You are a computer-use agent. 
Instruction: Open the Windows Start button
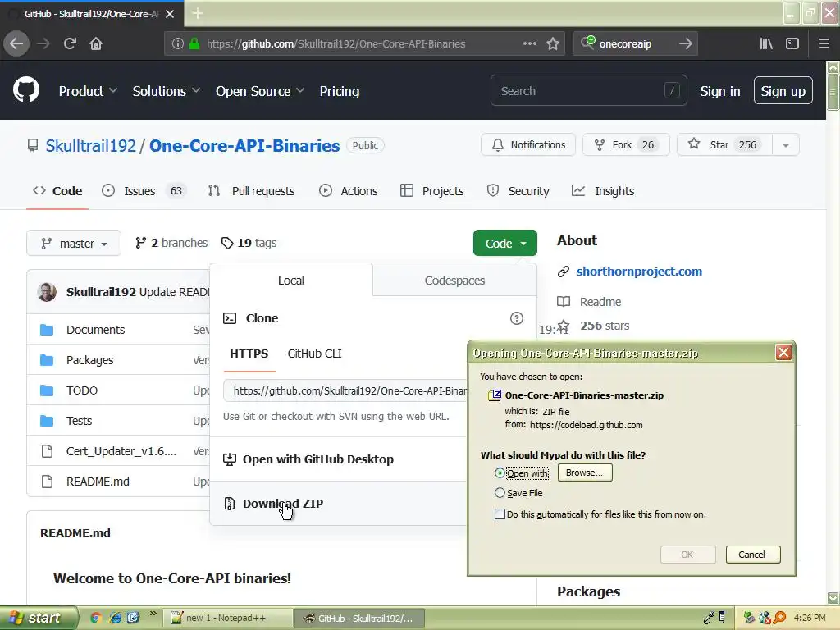tap(38, 618)
